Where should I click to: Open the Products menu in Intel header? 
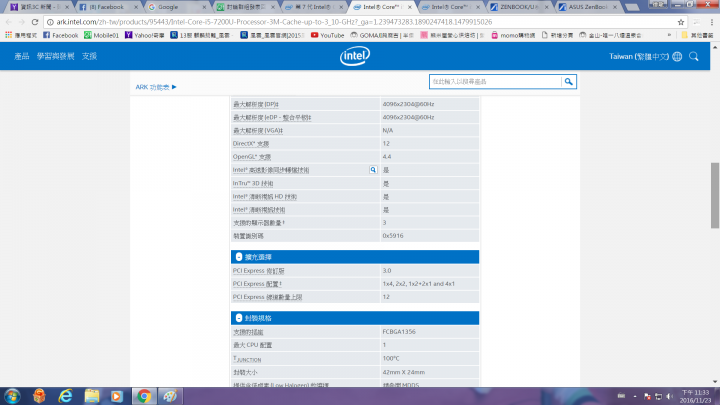click(x=22, y=56)
